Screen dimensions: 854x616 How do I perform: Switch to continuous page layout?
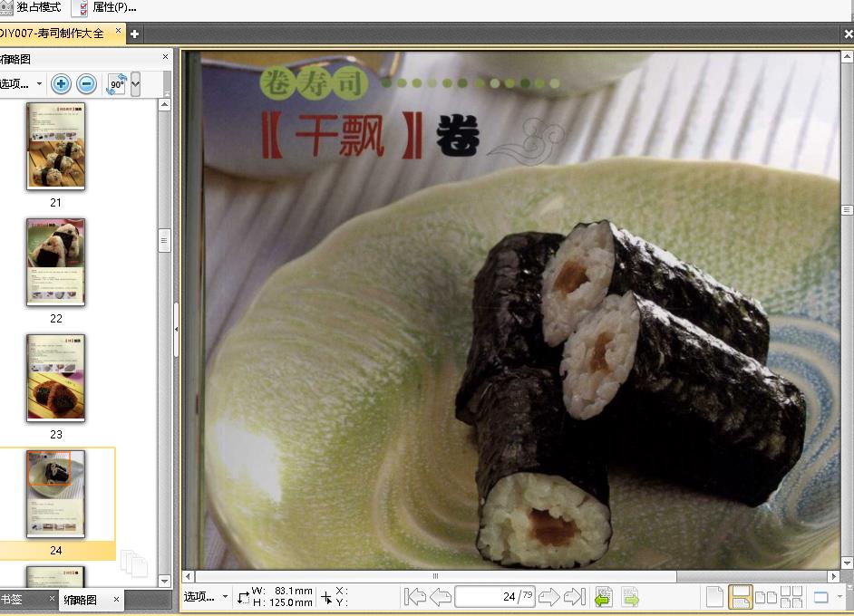click(x=740, y=597)
